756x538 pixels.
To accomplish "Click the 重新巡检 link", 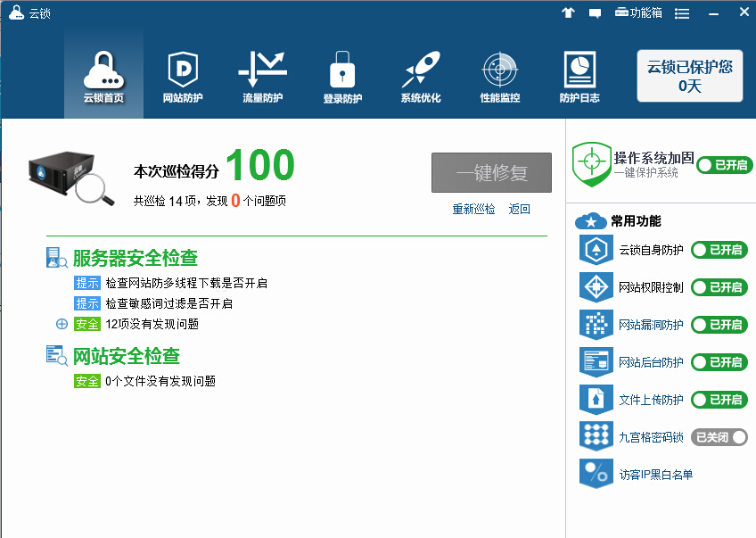I will coord(473,209).
